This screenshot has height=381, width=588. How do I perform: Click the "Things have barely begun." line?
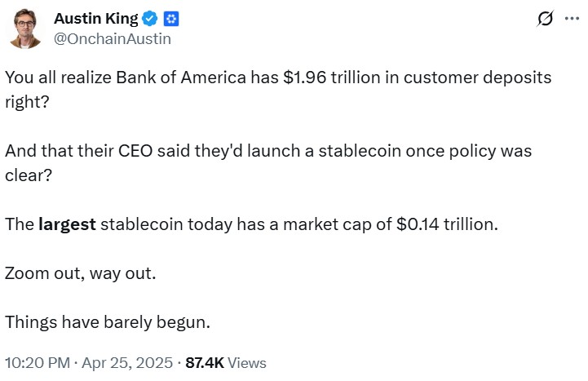tap(107, 321)
